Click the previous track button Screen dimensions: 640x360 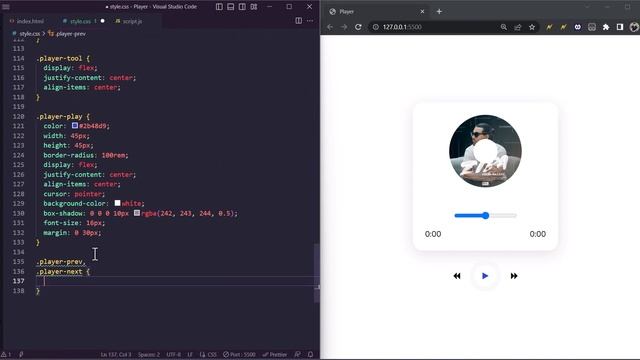(457, 276)
